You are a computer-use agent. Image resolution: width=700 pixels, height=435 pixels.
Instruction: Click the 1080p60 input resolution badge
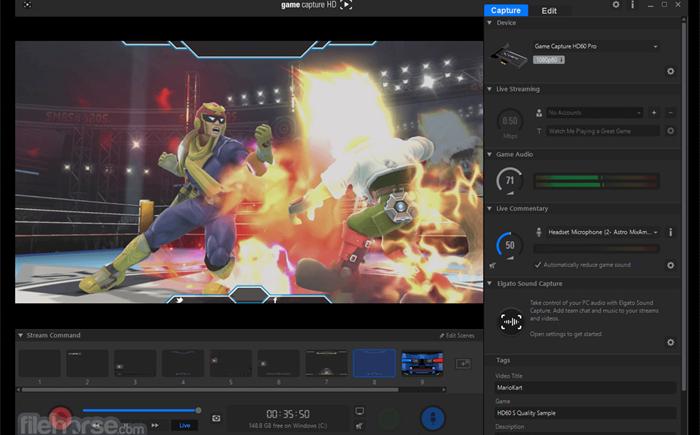(x=548, y=59)
